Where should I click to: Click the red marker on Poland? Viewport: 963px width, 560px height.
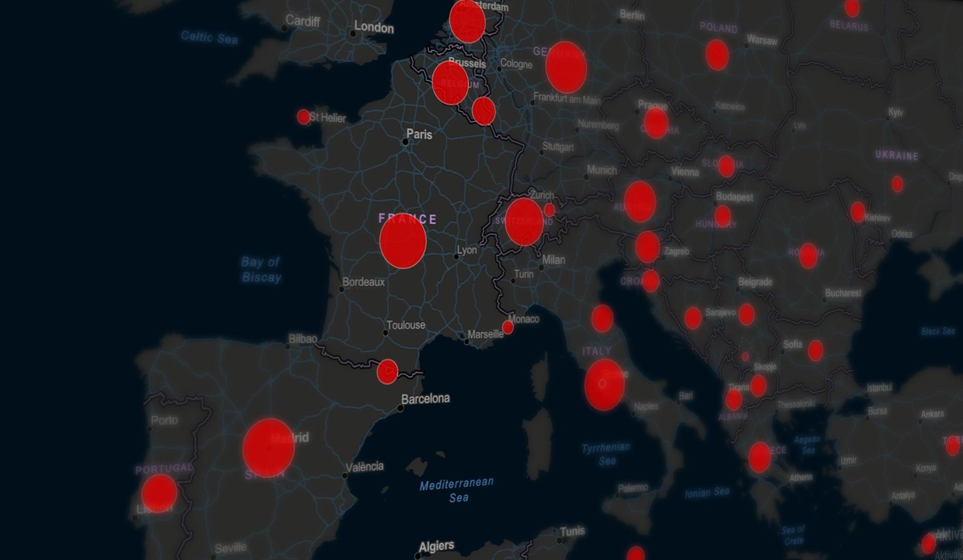click(717, 55)
